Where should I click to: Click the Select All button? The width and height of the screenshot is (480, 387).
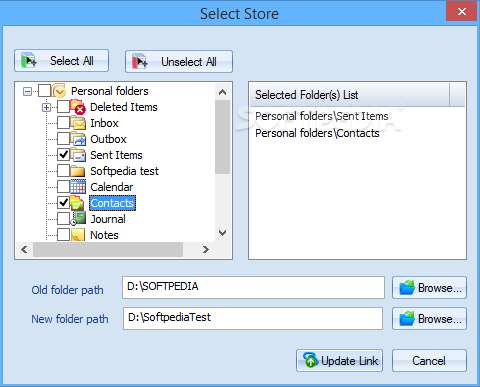coord(61,61)
